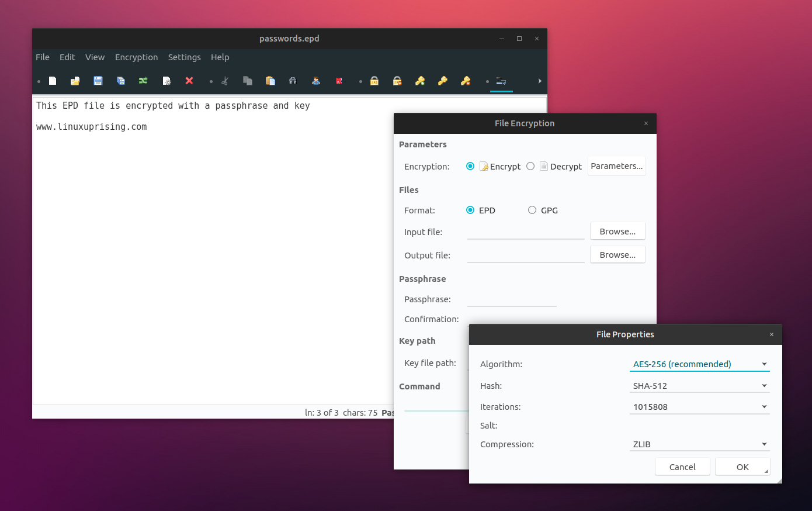Click the Save As toolbar icon
The width and height of the screenshot is (812, 511).
coord(121,81)
